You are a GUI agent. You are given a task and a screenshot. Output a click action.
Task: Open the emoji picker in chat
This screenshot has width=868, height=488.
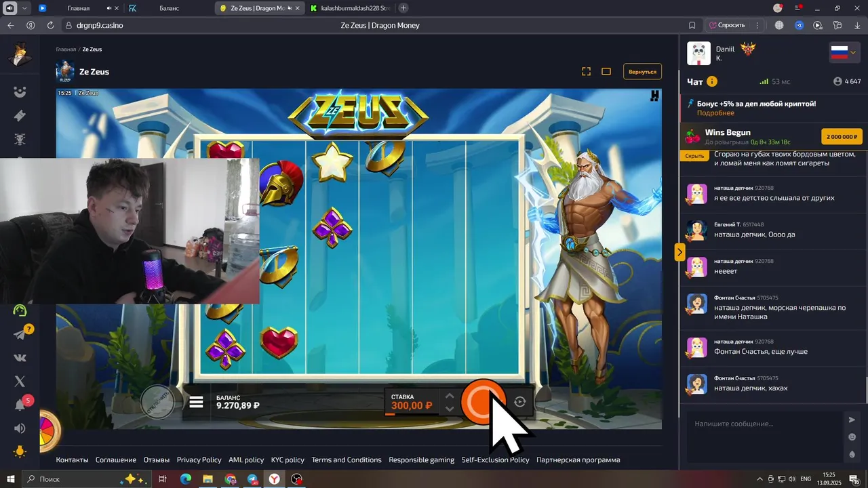click(x=852, y=437)
